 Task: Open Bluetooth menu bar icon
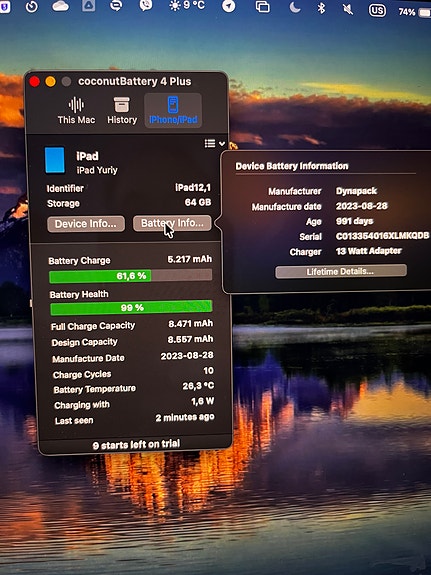coord(321,8)
